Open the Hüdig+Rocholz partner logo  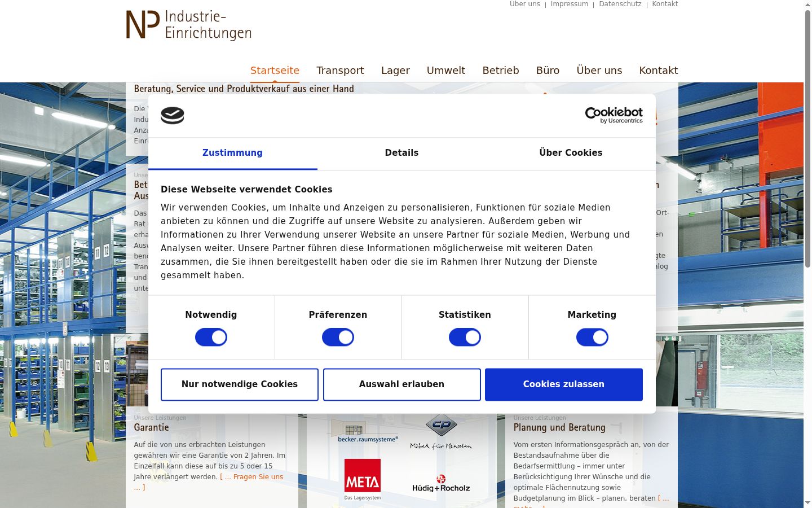441,484
